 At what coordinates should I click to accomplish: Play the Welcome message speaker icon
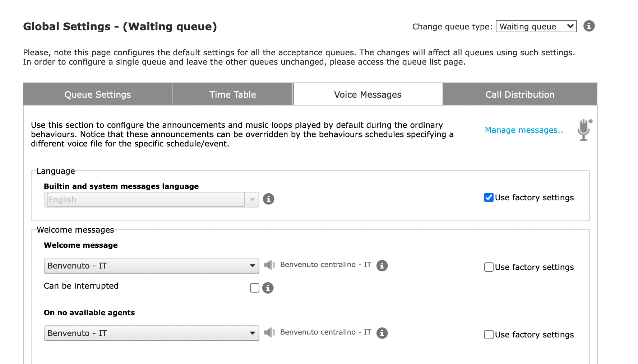tap(269, 265)
